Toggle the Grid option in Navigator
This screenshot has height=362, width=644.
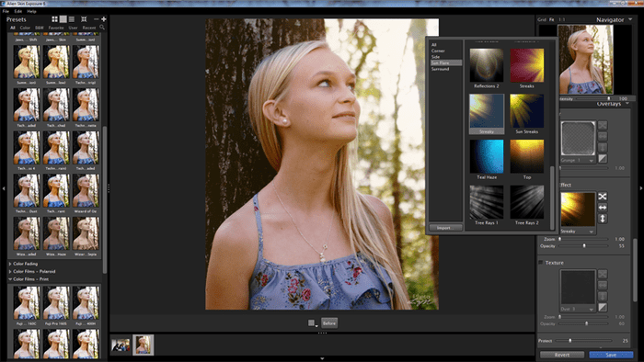(542, 19)
